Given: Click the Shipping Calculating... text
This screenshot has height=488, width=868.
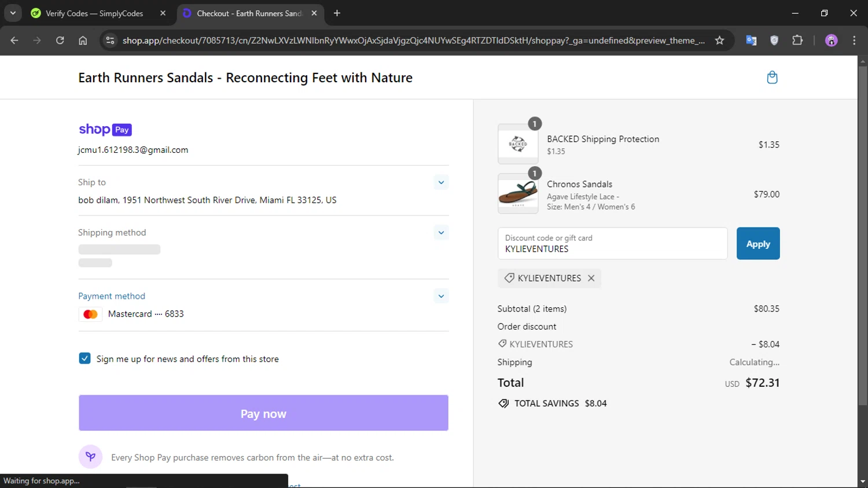Looking at the screenshot, I should [754, 362].
